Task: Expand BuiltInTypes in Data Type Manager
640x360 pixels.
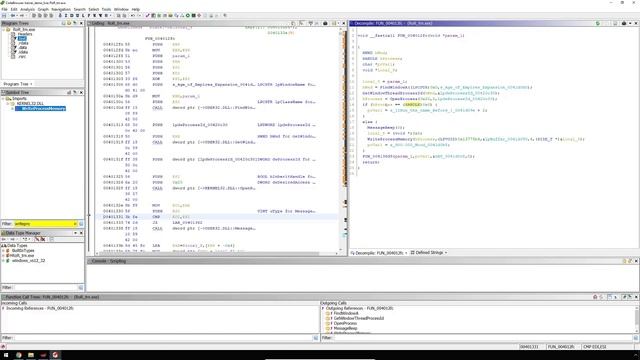Action: (x=4, y=250)
